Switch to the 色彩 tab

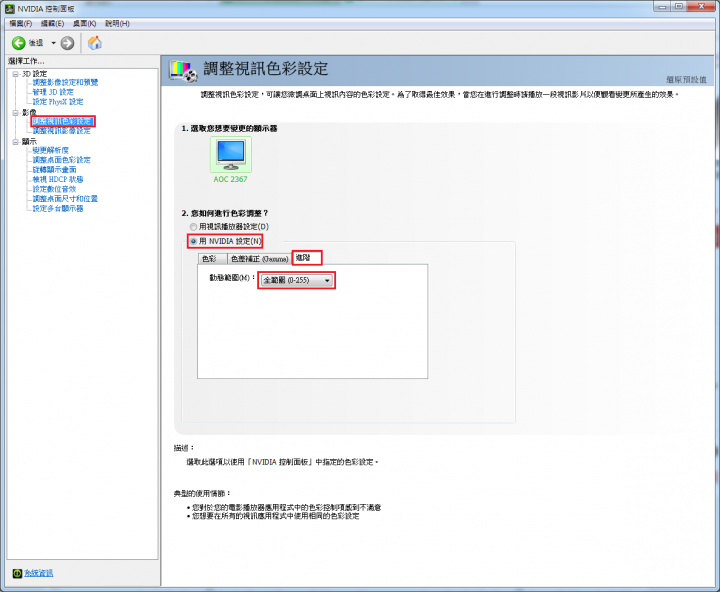click(x=213, y=259)
